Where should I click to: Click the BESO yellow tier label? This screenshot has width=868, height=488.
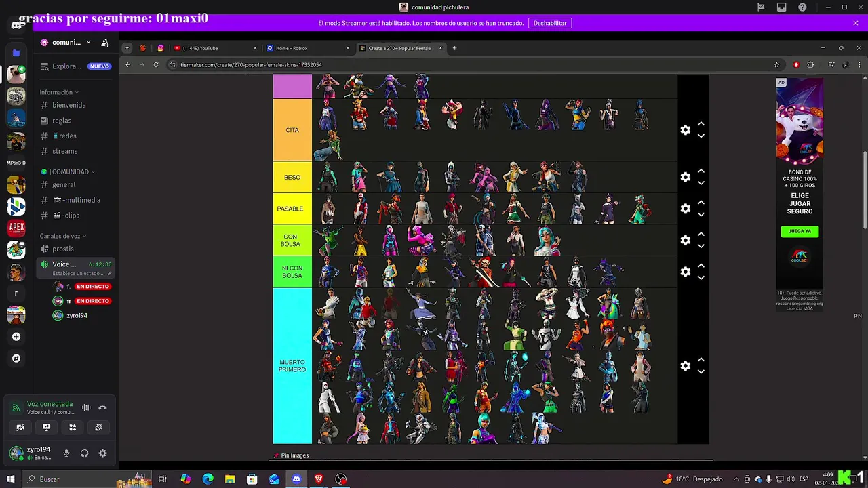(x=292, y=178)
